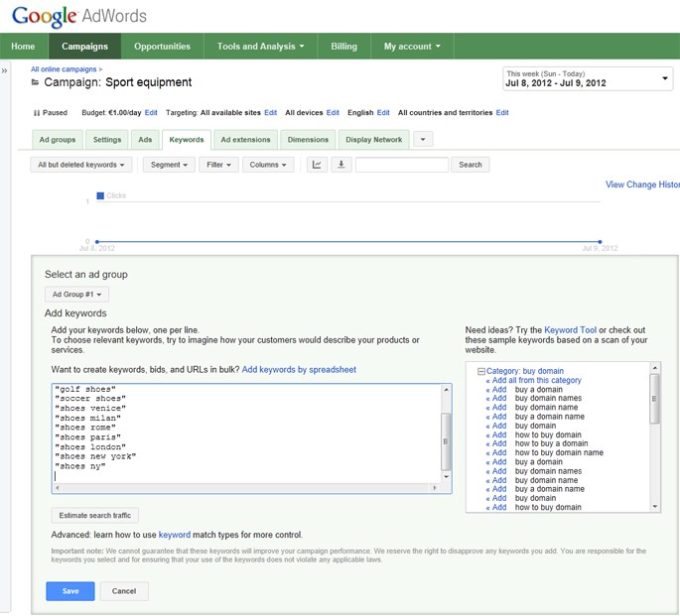Edit the Targeting sites setting
The height and width of the screenshot is (616, 680).
coord(271,113)
